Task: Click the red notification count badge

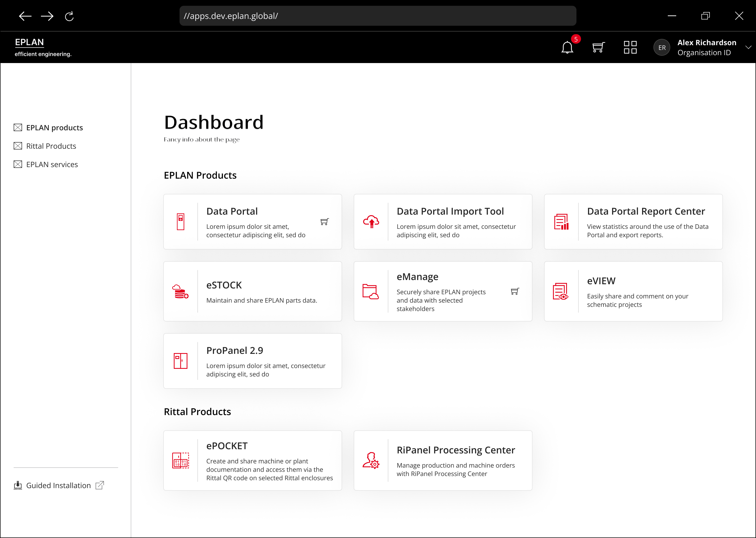Action: [x=576, y=39]
